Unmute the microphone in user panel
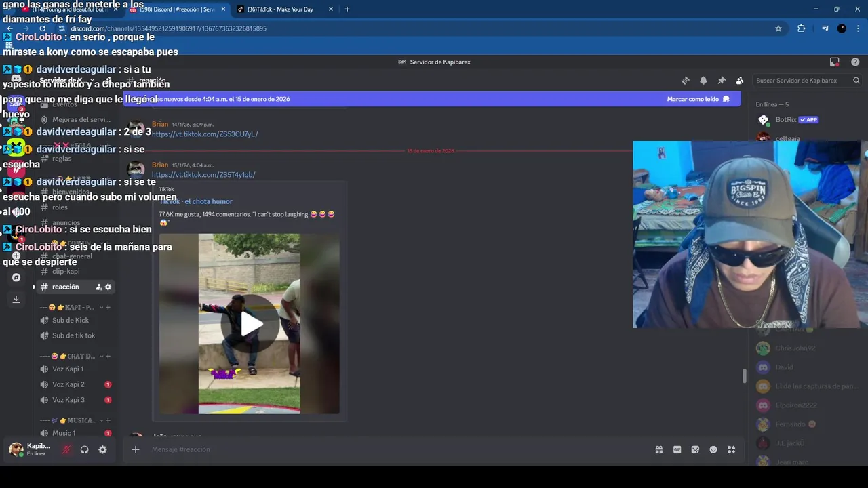 tap(66, 449)
